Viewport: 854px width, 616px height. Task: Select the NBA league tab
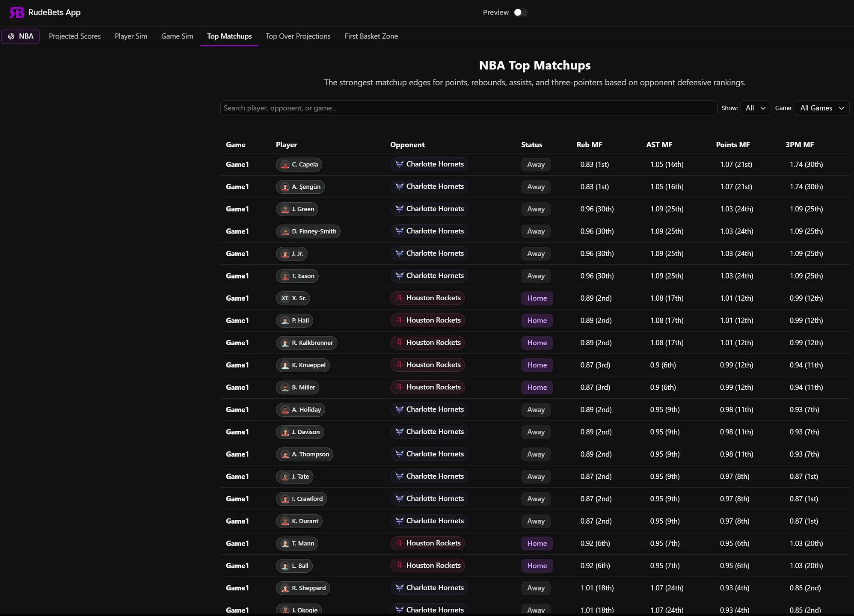pos(21,36)
